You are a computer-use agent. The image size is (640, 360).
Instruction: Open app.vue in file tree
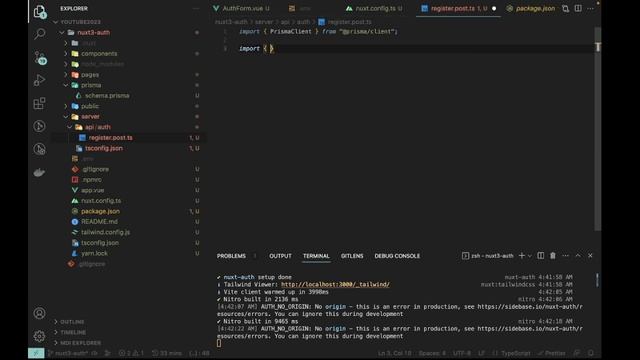(93, 190)
